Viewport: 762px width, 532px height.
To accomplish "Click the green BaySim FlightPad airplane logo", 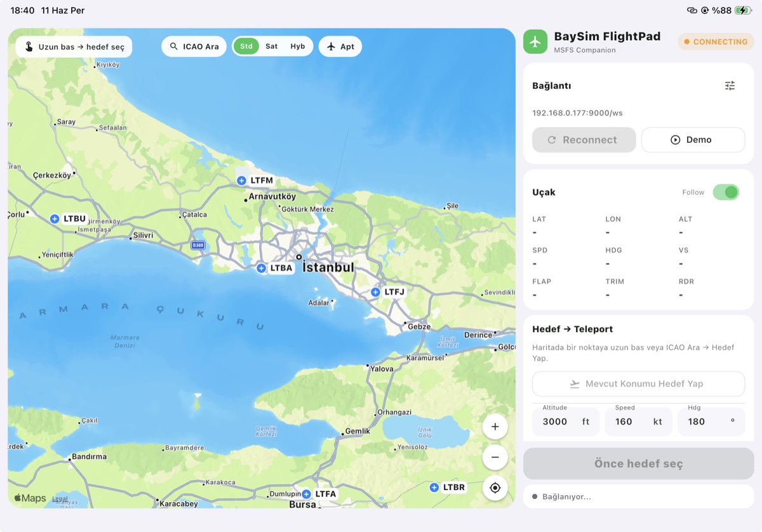I will pos(535,41).
